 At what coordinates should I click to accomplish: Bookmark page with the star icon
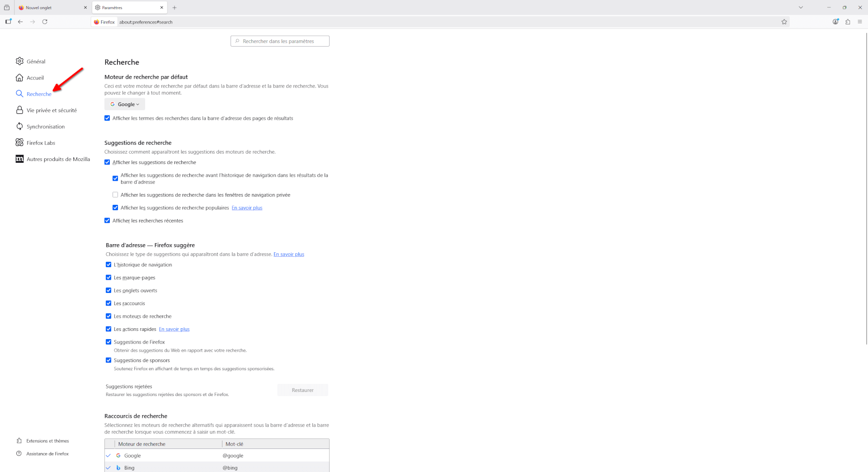[784, 22]
